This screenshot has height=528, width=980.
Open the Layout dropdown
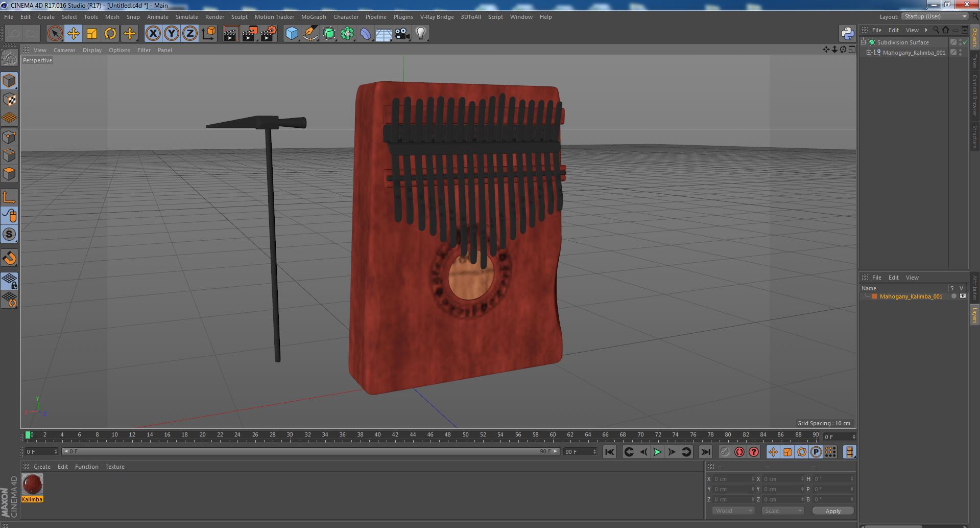click(x=934, y=17)
